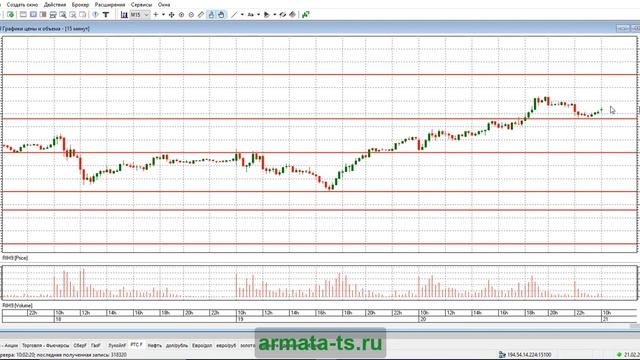Click the candlestick chart type icon

(124, 15)
